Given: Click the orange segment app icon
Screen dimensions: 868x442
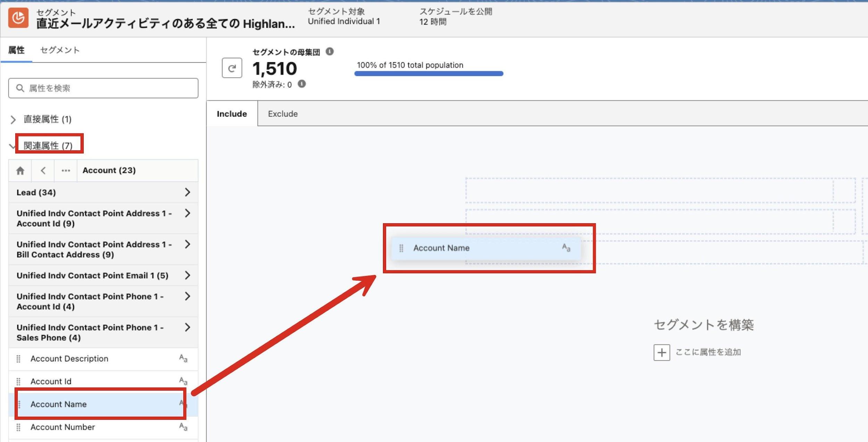Looking at the screenshot, I should (x=18, y=18).
